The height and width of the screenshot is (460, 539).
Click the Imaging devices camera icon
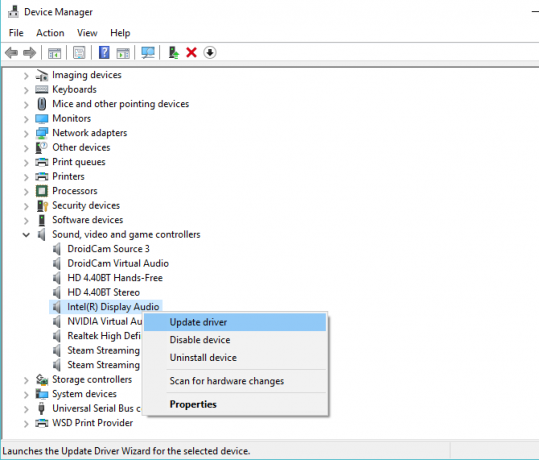pyautogui.click(x=42, y=75)
